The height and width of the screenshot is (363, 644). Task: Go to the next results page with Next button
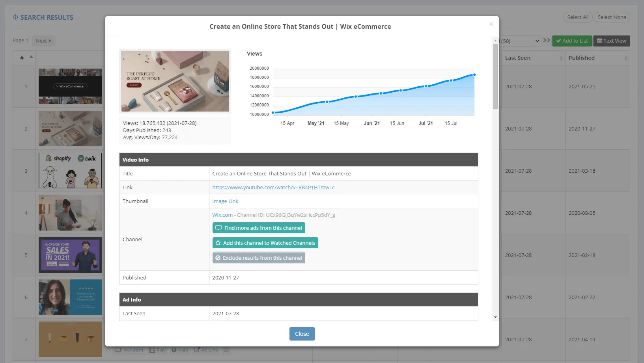[43, 41]
